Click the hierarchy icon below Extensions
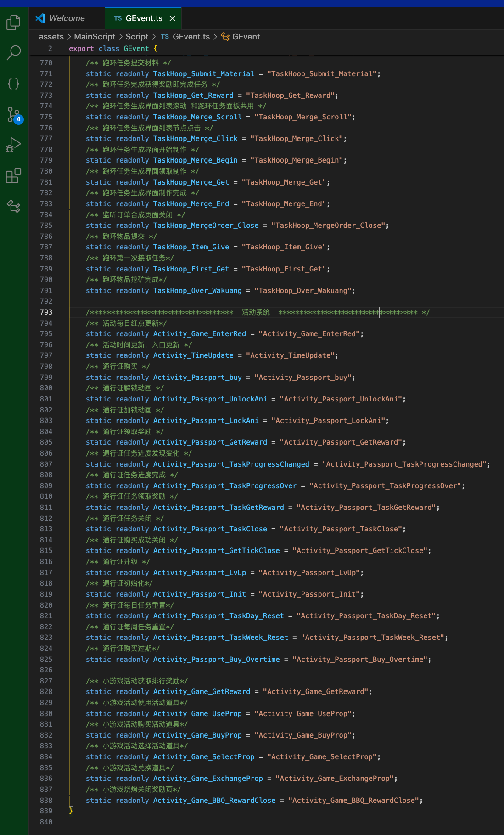 pos(14,206)
